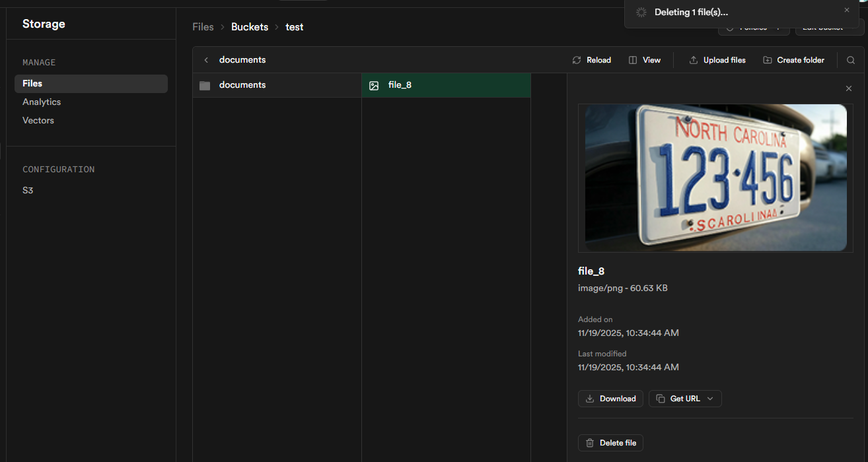Viewport: 868px width, 462px height.
Task: Click the Upload files icon
Action: (x=694, y=59)
